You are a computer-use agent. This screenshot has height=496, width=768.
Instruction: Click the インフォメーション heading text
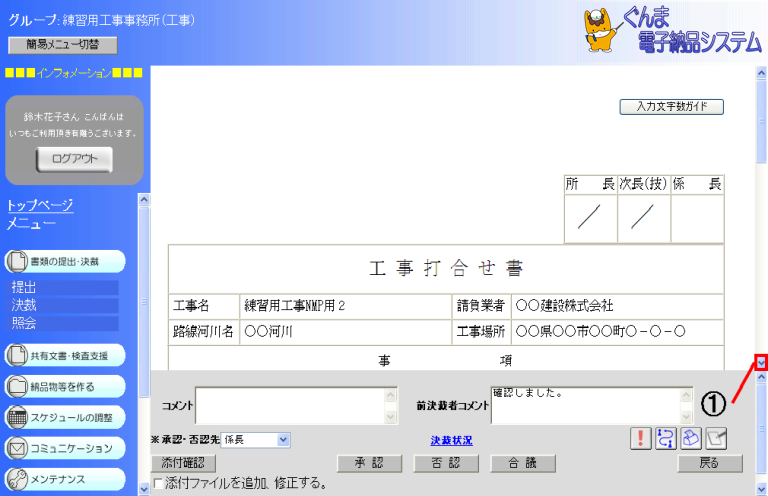(x=74, y=73)
